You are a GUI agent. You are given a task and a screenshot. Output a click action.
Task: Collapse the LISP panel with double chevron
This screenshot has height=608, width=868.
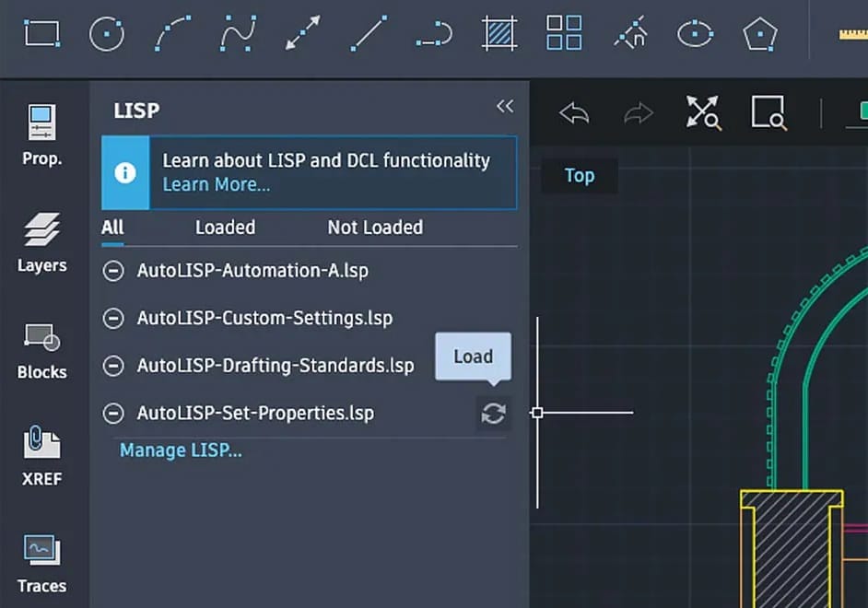point(505,106)
